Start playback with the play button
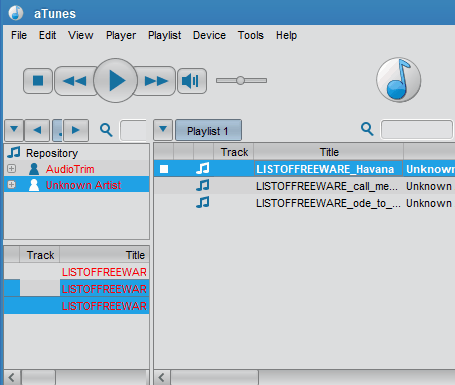Image resolution: width=455 pixels, height=385 pixels. click(x=116, y=80)
